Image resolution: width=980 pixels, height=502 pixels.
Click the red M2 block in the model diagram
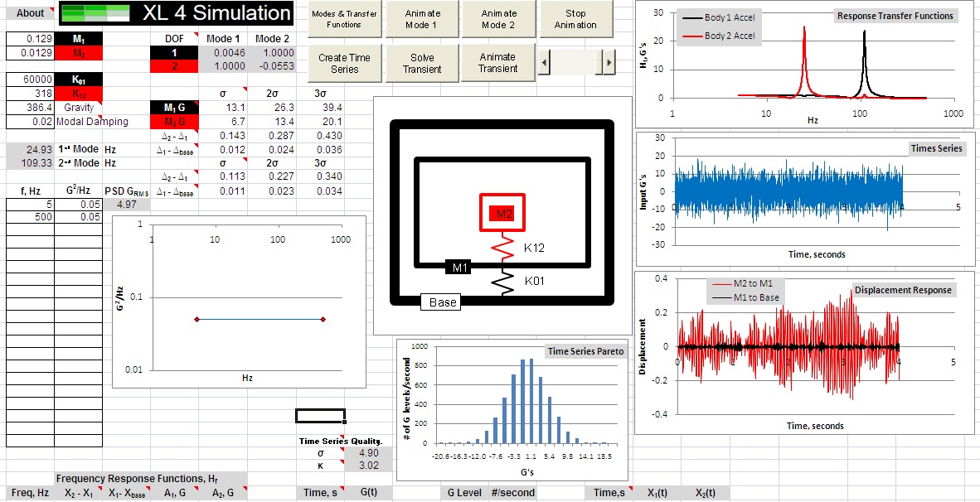pos(501,213)
